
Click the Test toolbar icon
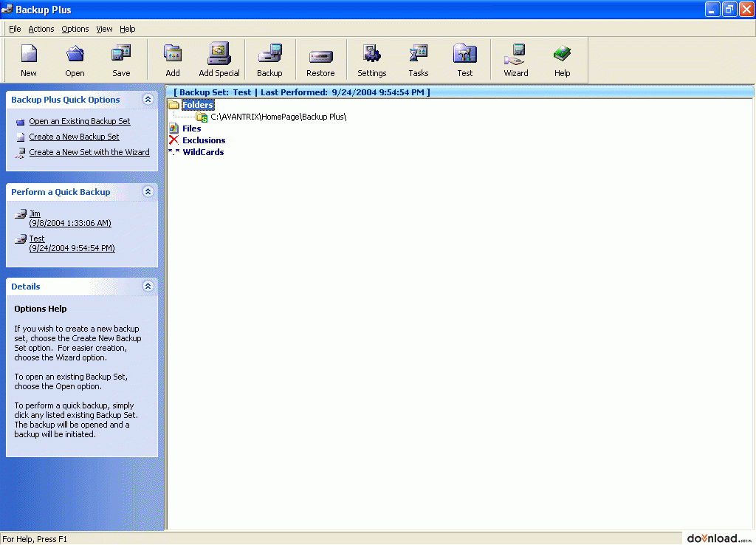[x=465, y=54]
